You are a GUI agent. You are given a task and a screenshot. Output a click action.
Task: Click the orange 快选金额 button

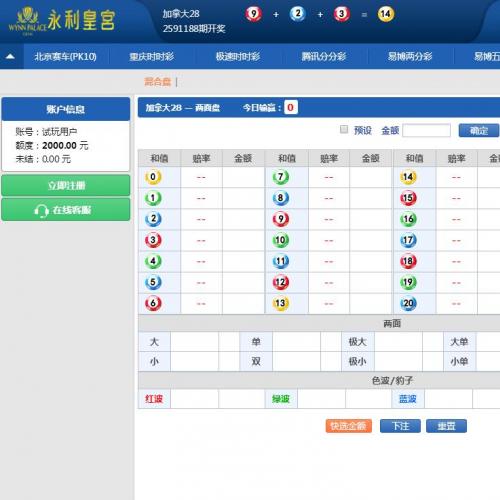pyautogui.click(x=349, y=426)
